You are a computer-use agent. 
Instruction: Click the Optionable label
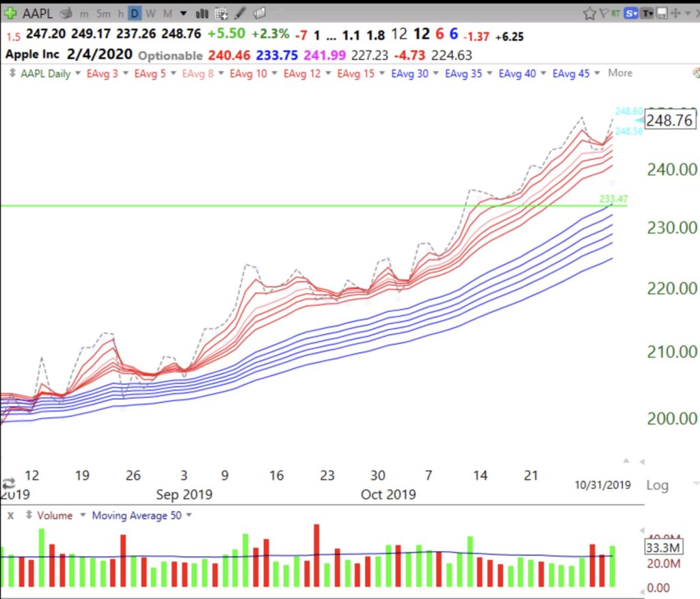(170, 56)
